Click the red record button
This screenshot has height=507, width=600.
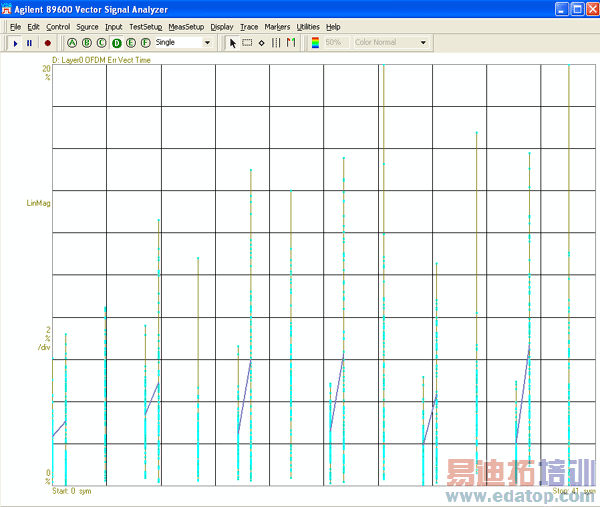48,43
